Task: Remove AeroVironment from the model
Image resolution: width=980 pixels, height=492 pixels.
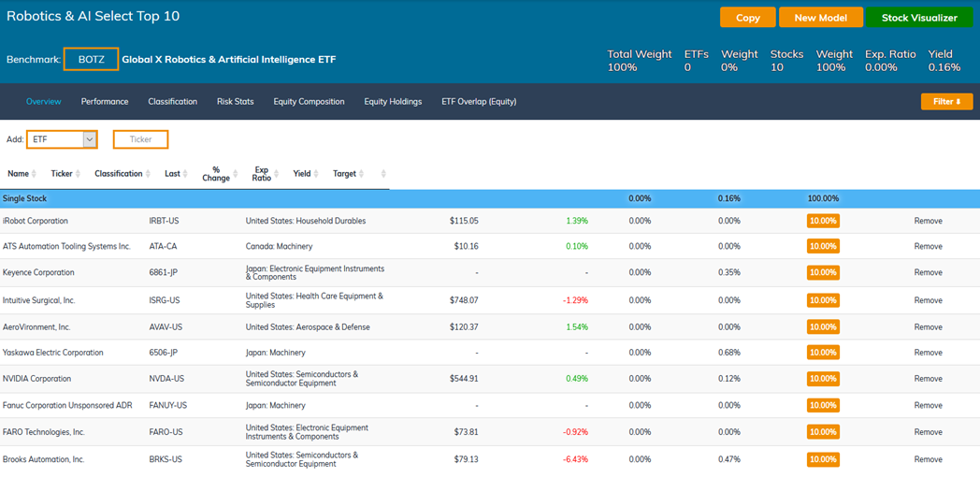Action: point(929,327)
